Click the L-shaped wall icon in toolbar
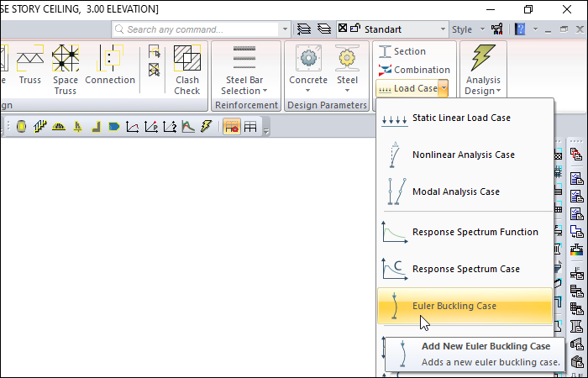 click(96, 127)
